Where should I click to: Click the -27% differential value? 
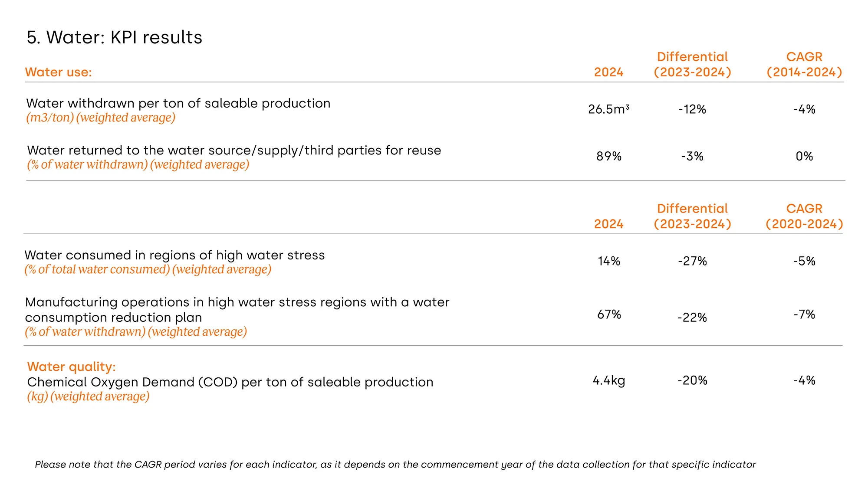[692, 261]
